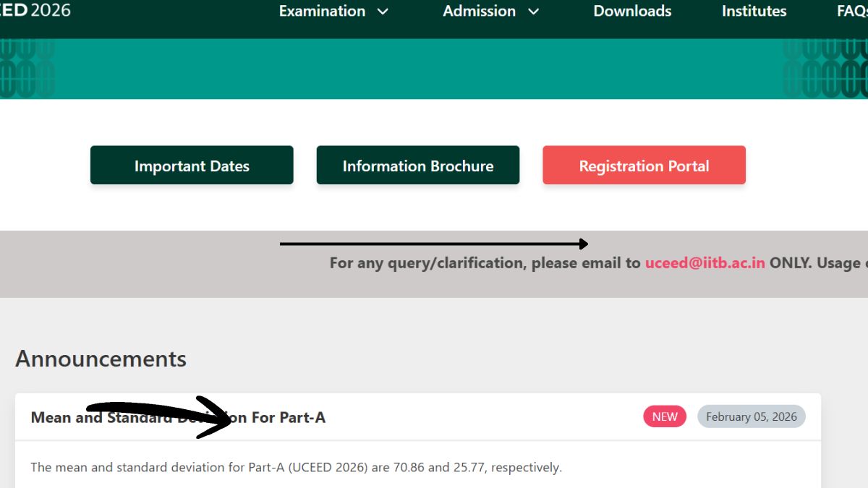Go to the Downloads page

pyautogui.click(x=632, y=11)
